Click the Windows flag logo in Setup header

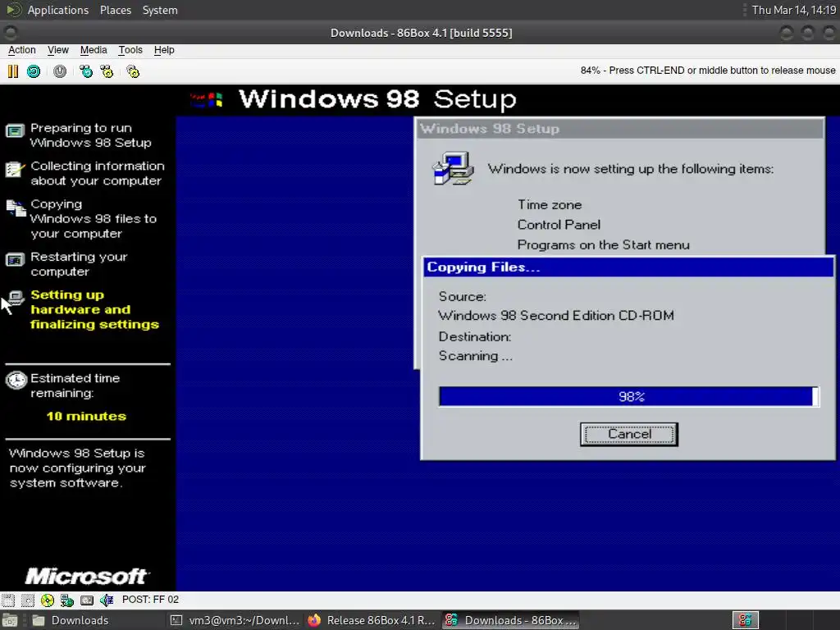coord(207,99)
